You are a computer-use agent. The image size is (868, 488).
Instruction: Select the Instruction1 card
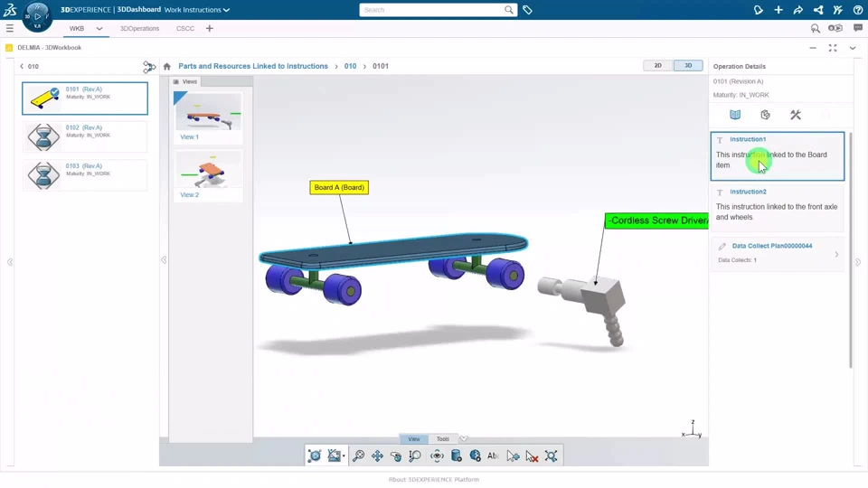pyautogui.click(x=778, y=156)
